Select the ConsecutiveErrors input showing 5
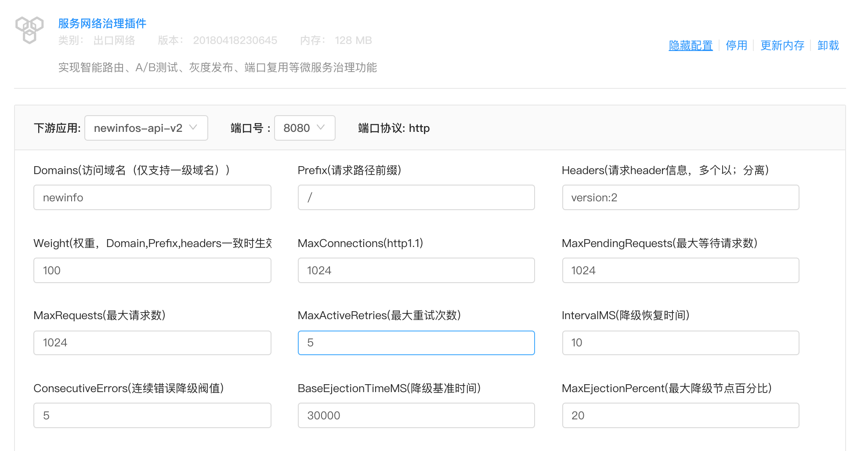 coord(152,415)
